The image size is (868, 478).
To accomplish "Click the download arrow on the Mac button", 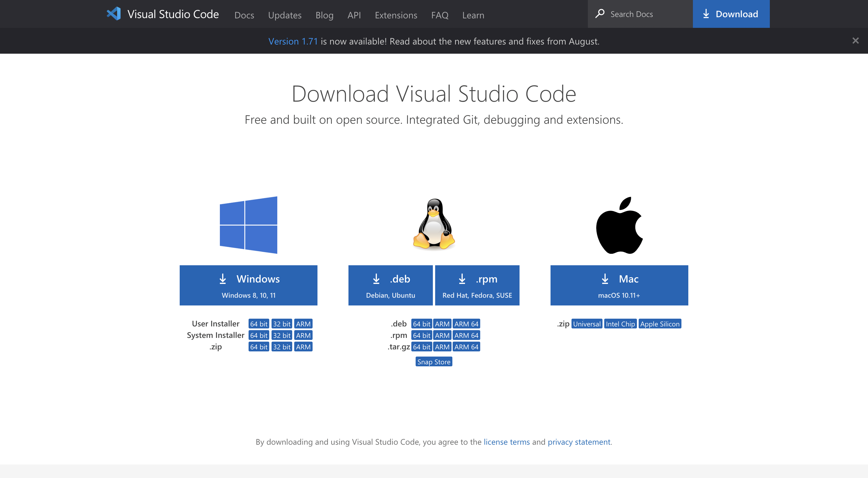I will (x=605, y=279).
